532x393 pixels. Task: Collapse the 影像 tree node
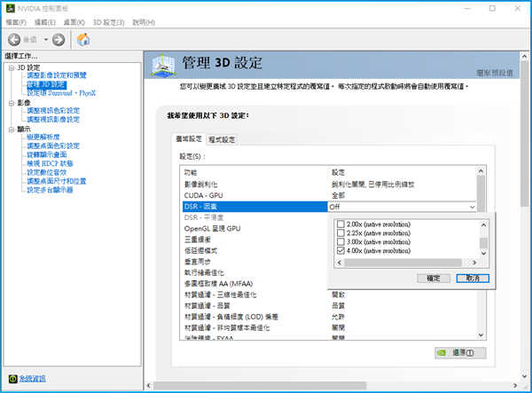(12, 103)
